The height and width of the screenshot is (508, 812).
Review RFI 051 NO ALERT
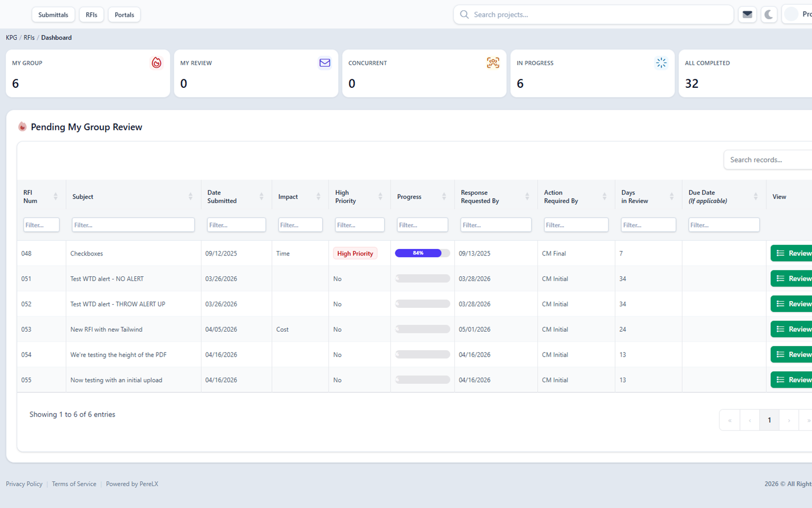791,278
